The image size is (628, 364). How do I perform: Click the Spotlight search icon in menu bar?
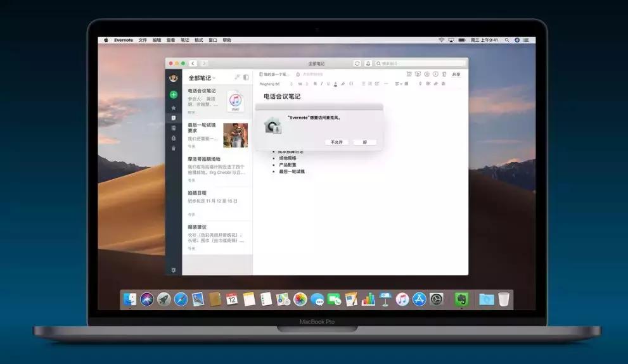(x=507, y=40)
